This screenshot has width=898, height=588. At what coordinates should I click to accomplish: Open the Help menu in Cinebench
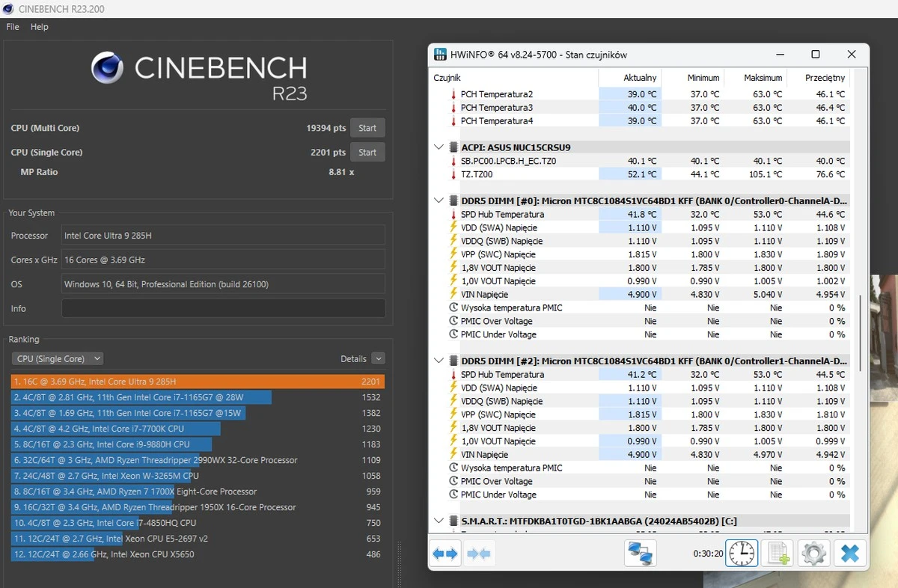[39, 27]
